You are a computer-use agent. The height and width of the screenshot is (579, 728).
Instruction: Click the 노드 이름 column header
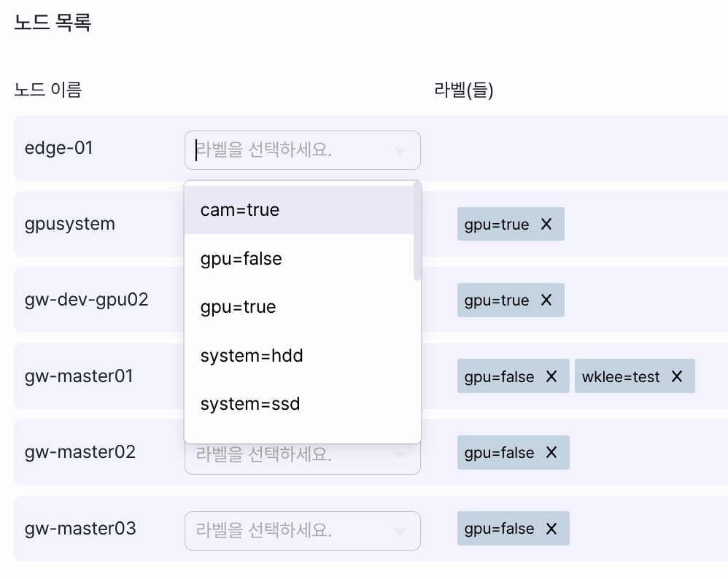click(x=48, y=90)
